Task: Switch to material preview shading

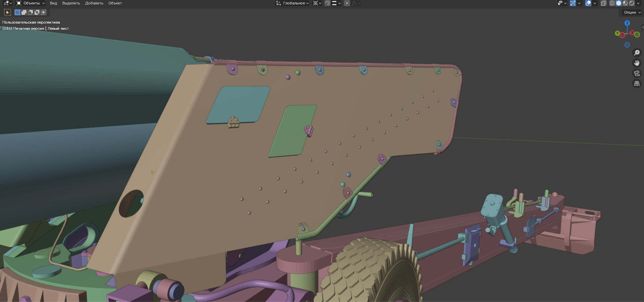Action: pyautogui.click(x=625, y=3)
